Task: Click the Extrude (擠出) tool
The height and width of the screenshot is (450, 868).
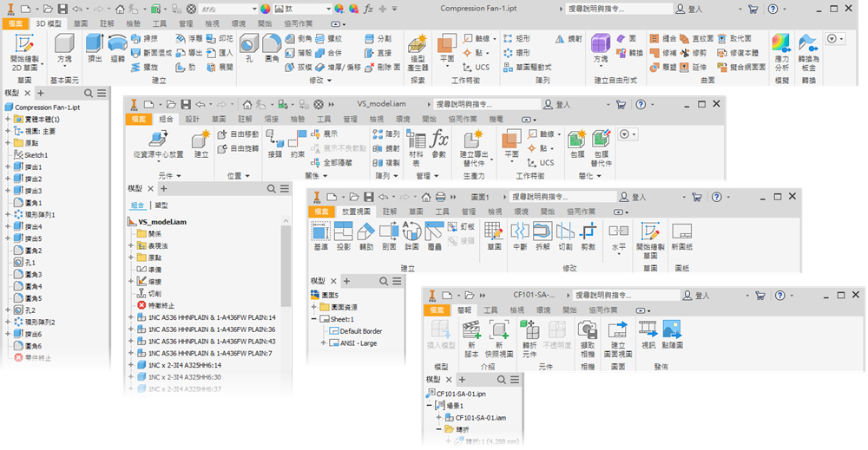Action: coord(95,48)
